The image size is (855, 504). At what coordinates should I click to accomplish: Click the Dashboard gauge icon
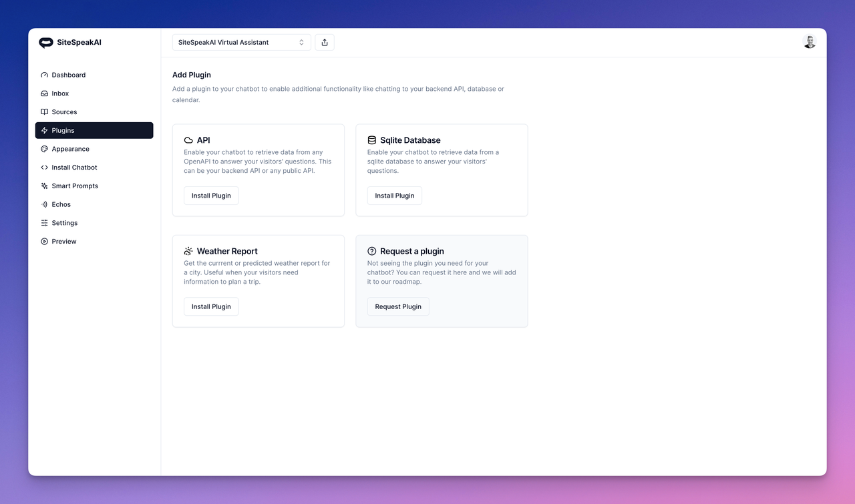[44, 75]
